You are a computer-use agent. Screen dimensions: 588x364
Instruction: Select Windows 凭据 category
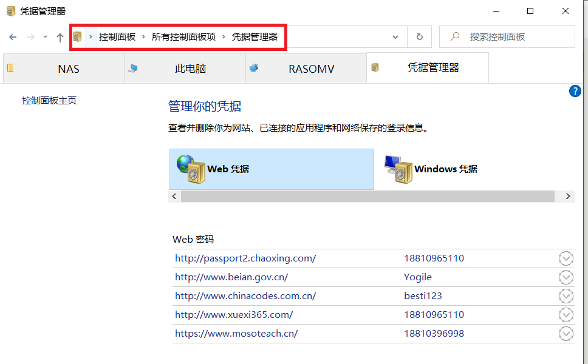tap(445, 169)
